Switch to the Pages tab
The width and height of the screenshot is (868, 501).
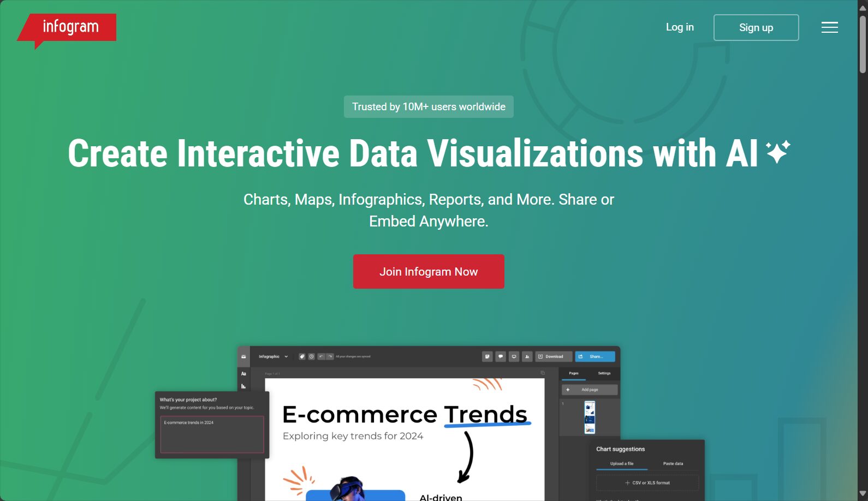pos(574,373)
